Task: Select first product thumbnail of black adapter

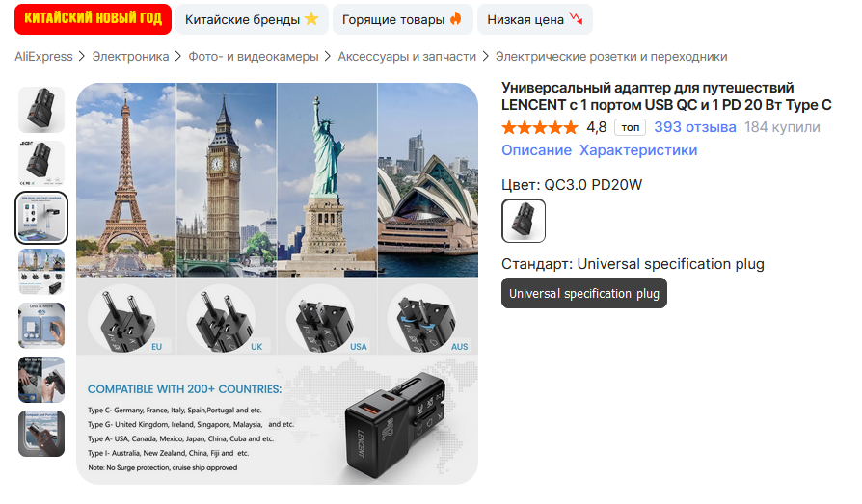Action: (41, 109)
